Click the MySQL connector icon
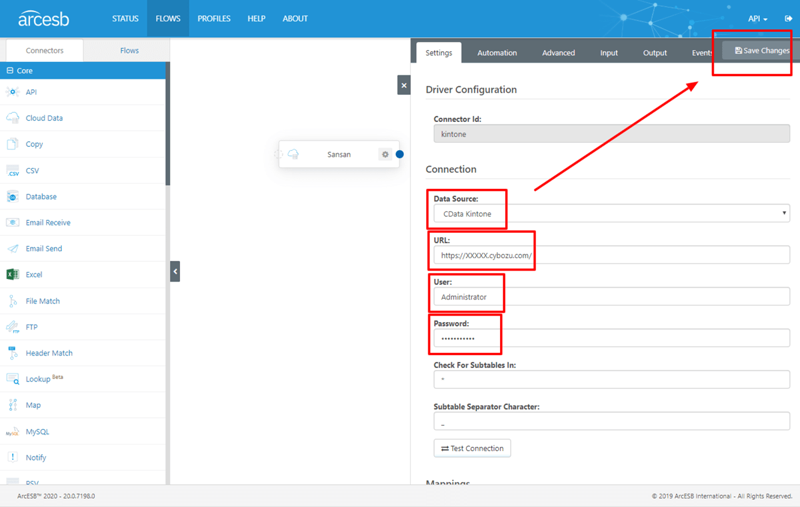The width and height of the screenshot is (800, 507). click(13, 432)
